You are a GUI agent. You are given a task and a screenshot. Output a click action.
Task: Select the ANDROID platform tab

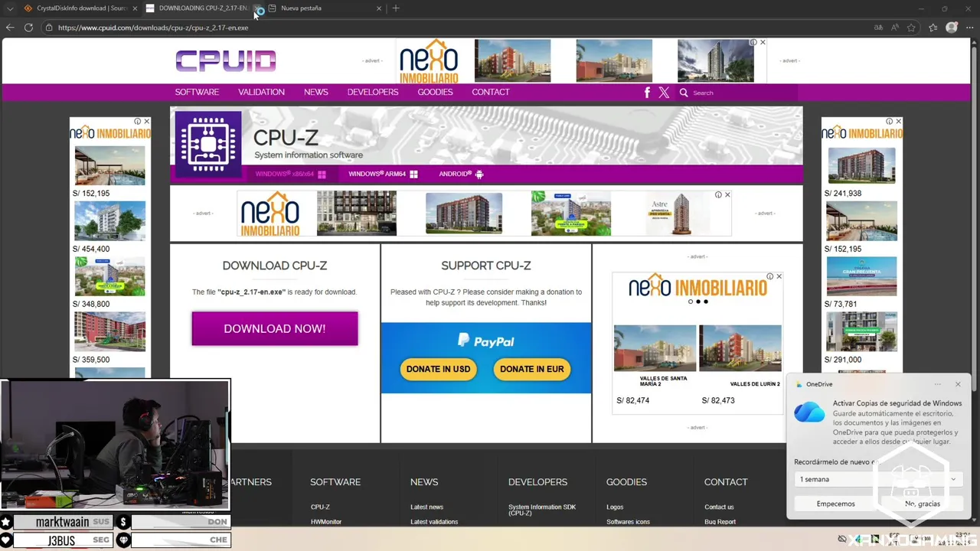point(461,174)
